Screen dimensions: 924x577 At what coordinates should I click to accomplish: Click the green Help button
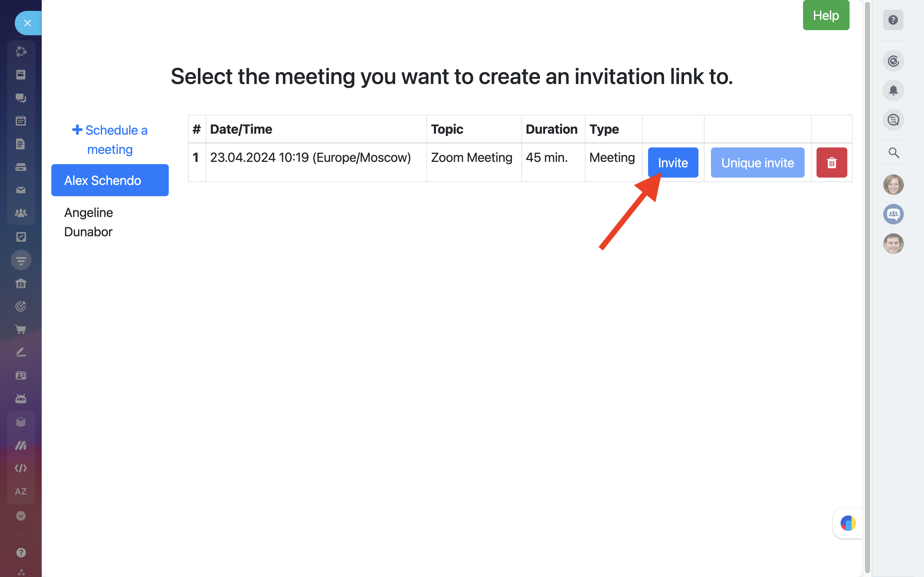[826, 15]
